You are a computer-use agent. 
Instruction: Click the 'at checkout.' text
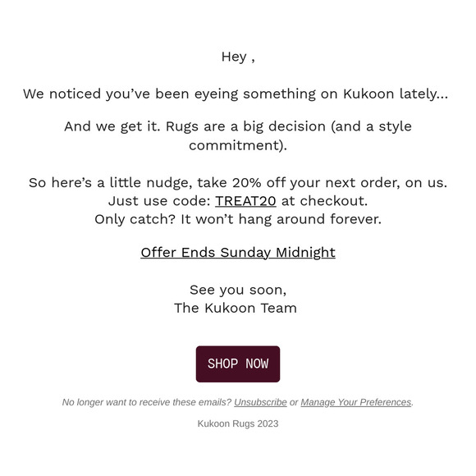324,201
